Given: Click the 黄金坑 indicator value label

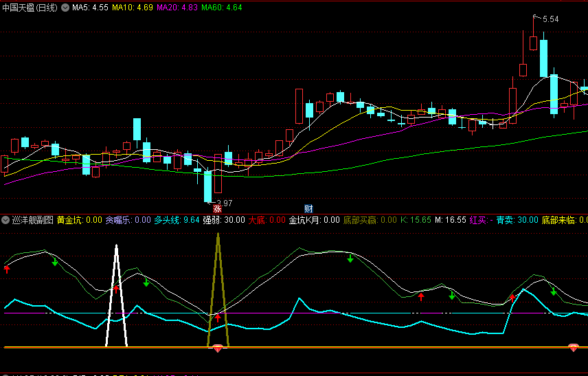Looking at the screenshot, I should pos(79,221).
